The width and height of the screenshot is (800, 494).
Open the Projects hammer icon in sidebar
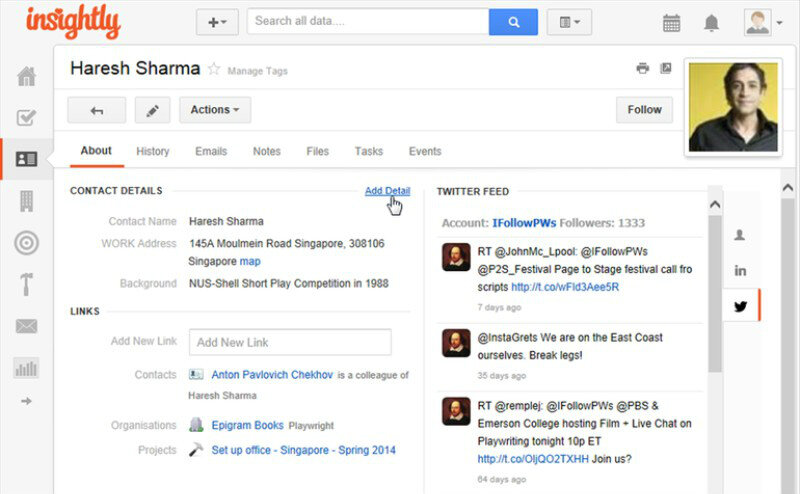click(x=26, y=284)
